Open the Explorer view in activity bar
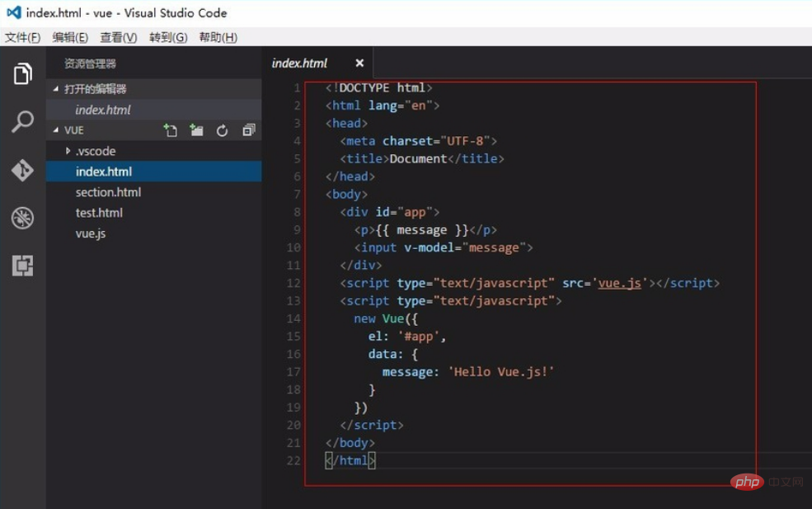This screenshot has height=509, width=812. [x=22, y=74]
